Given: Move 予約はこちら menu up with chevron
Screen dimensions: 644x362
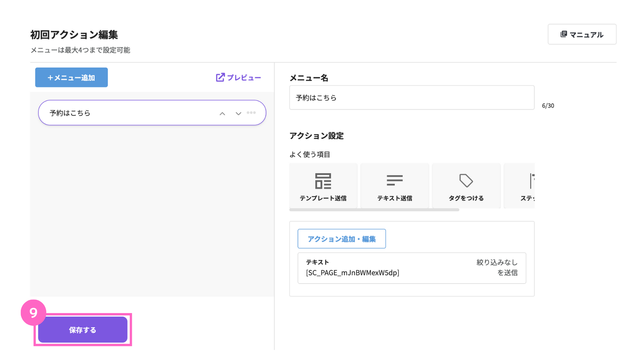Looking at the screenshot, I should [x=222, y=114].
